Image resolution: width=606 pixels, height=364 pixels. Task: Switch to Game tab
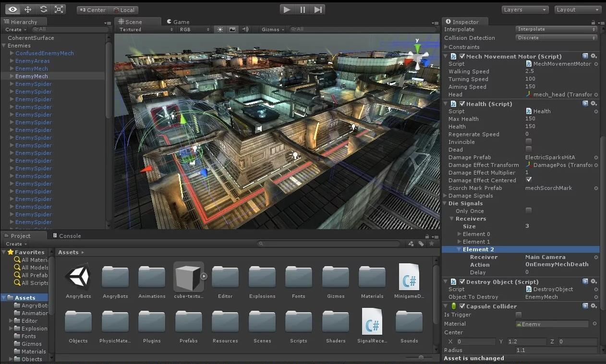[178, 22]
